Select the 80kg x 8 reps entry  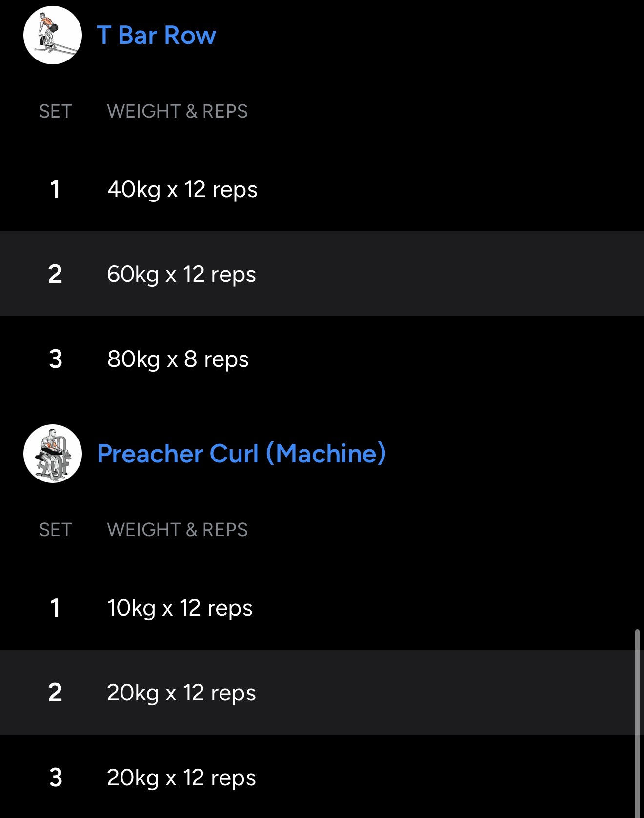pyautogui.click(x=178, y=359)
